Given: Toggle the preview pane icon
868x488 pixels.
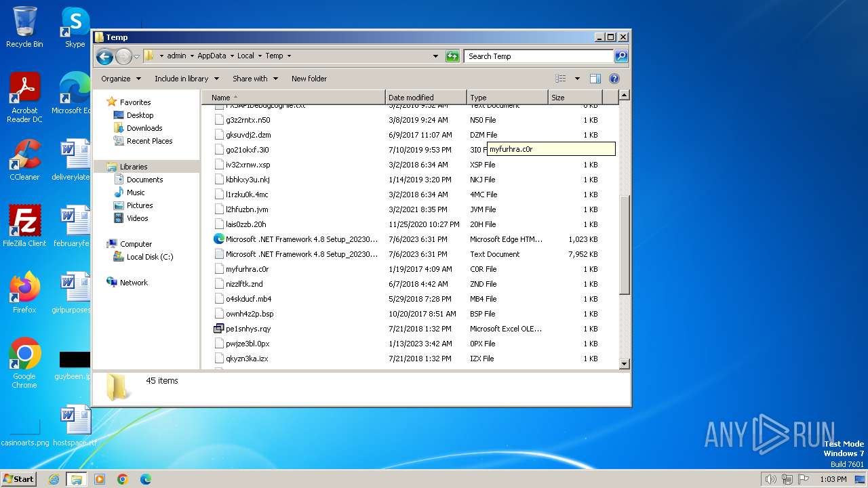Looking at the screenshot, I should tap(595, 79).
